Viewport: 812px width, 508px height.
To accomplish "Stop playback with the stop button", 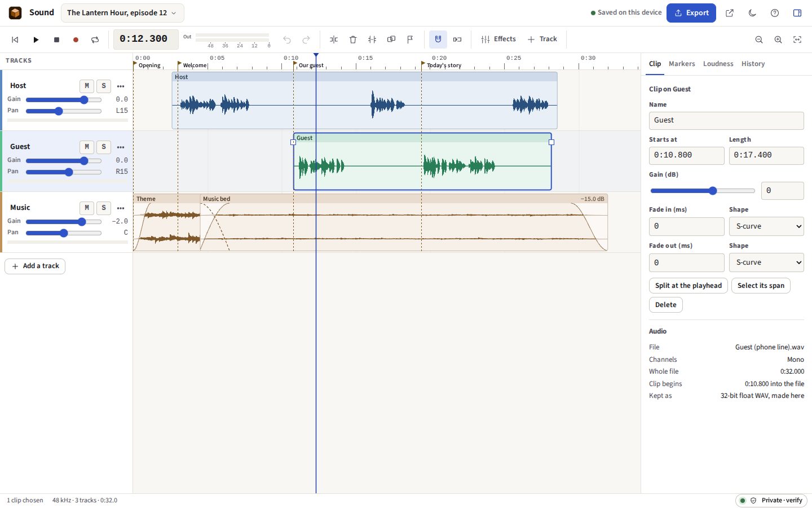I will point(56,40).
